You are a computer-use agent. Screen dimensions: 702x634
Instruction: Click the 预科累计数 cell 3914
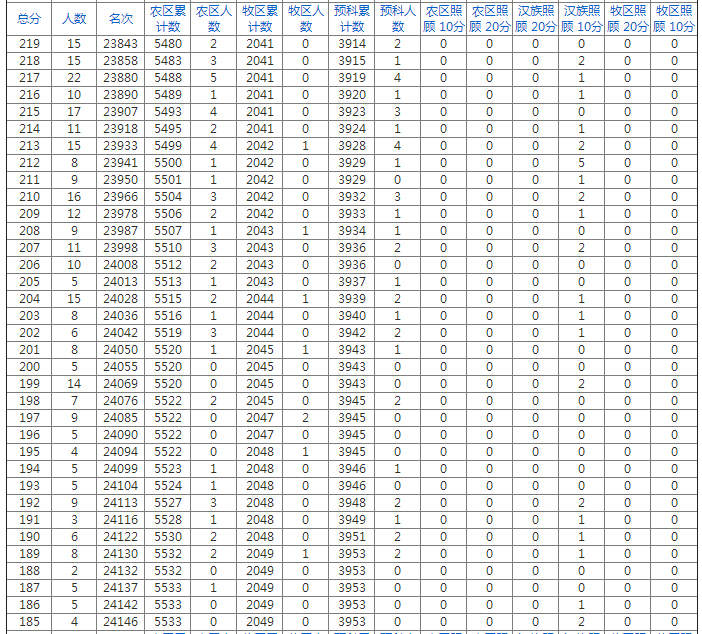(x=352, y=44)
